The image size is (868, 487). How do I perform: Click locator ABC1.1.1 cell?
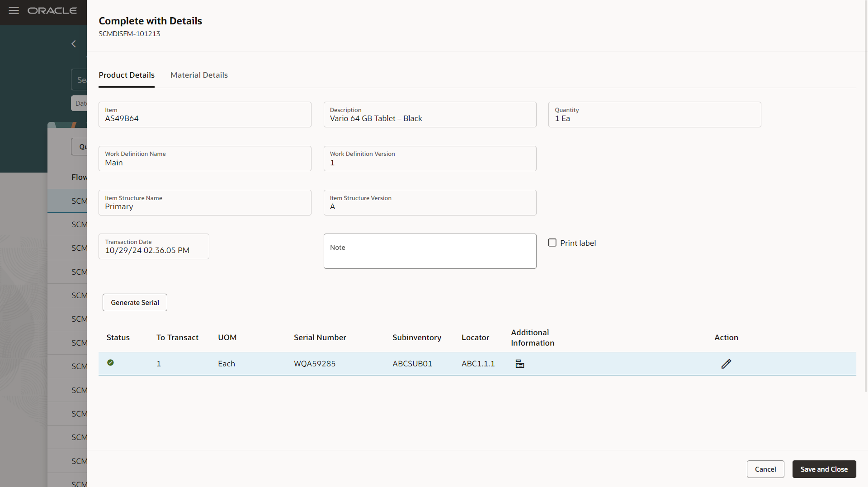(478, 364)
